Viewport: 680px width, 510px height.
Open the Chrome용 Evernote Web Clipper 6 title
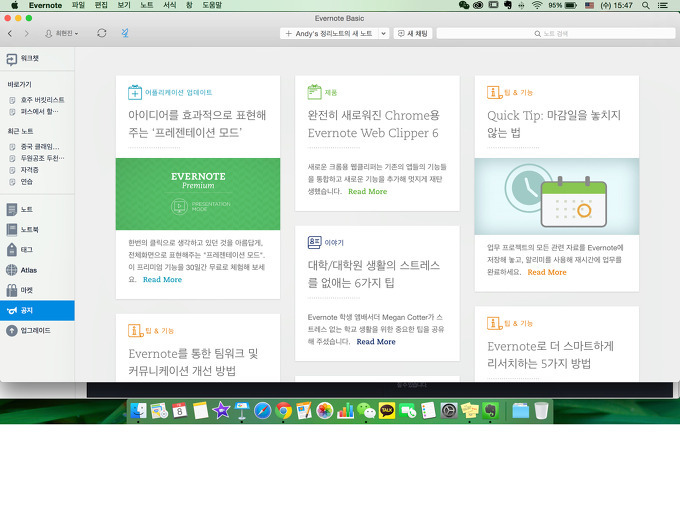[x=373, y=124]
